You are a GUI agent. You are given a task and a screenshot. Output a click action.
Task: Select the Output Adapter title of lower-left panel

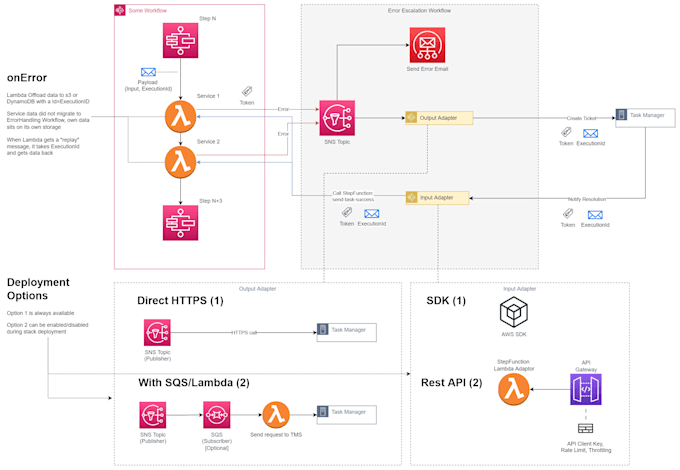258,289
